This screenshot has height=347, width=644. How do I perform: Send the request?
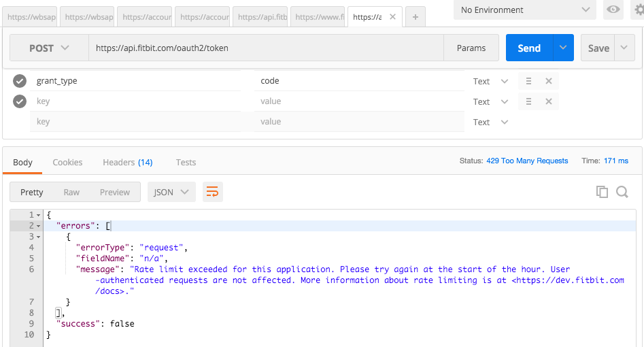(x=529, y=48)
